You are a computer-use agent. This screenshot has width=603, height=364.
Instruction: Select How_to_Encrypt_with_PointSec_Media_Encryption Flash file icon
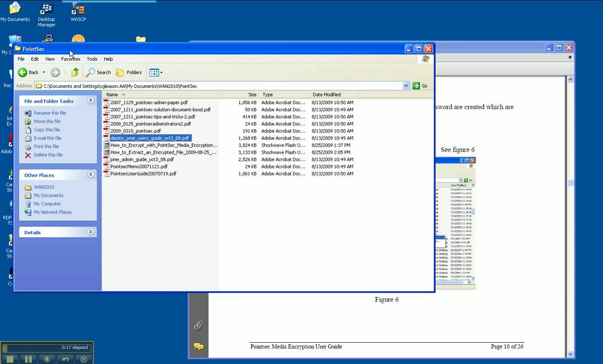click(107, 145)
